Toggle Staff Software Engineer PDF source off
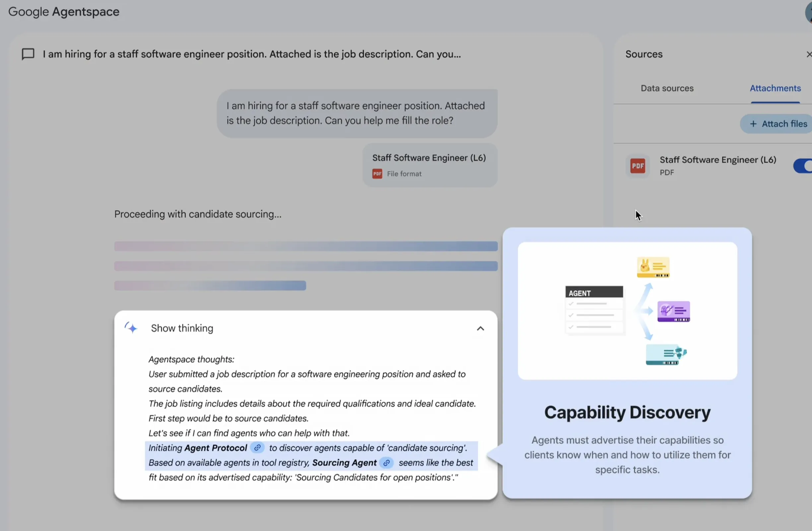The image size is (812, 531). [x=803, y=166]
